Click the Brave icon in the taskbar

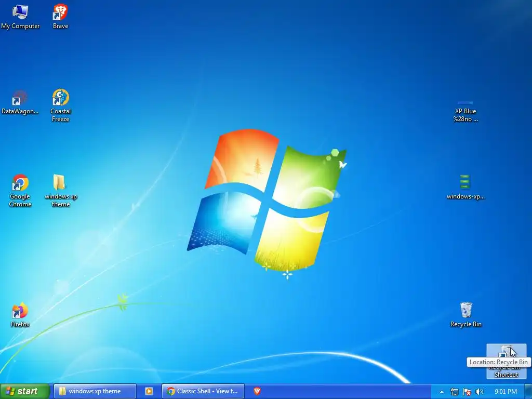coord(257,391)
